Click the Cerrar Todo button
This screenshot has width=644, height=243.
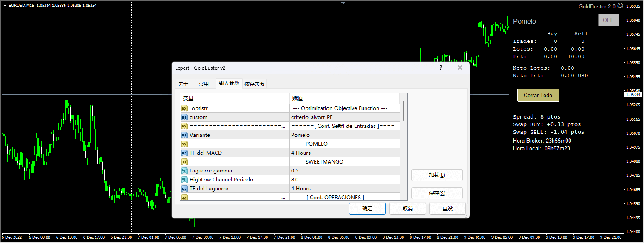pos(538,96)
